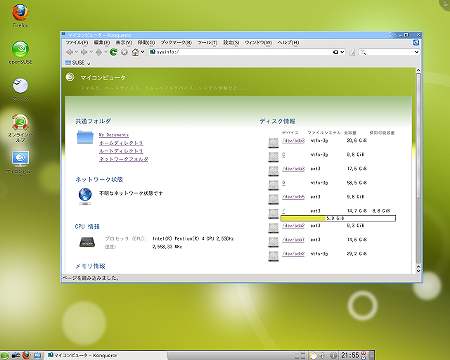Screen dimensions: 450x360
Task: Click the disk icon in the 58.5 GB row
Action: coord(273,184)
